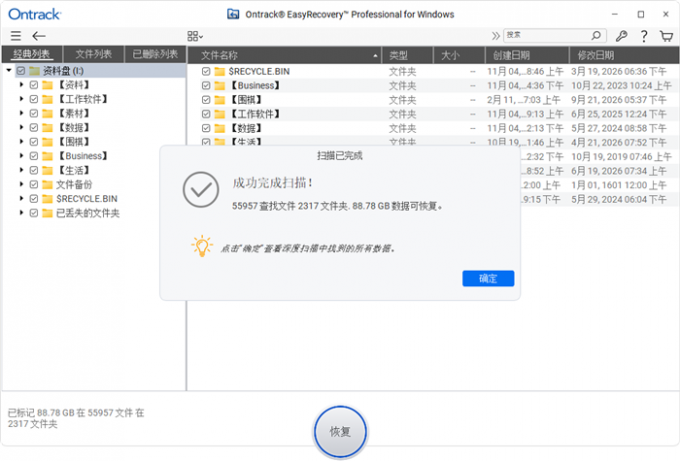
Task: Switch to 经典列表 tab
Action: tap(32, 54)
